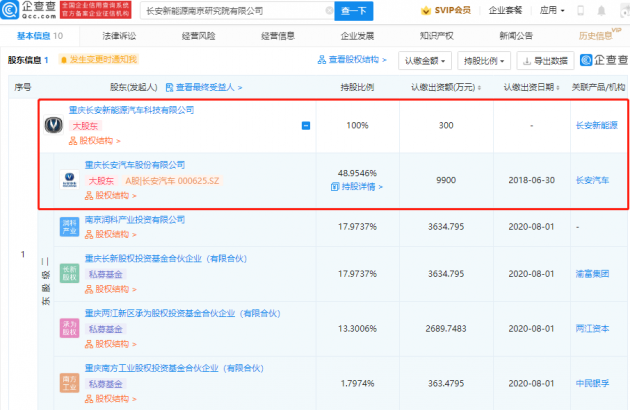Viewport: 630px width, 410px height.
Task: Click the 重庆长安汽车股份 company logo
Action: (x=70, y=179)
